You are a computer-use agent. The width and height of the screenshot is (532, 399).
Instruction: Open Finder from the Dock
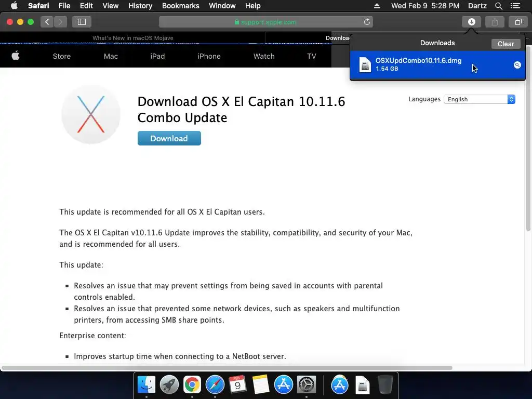146,385
